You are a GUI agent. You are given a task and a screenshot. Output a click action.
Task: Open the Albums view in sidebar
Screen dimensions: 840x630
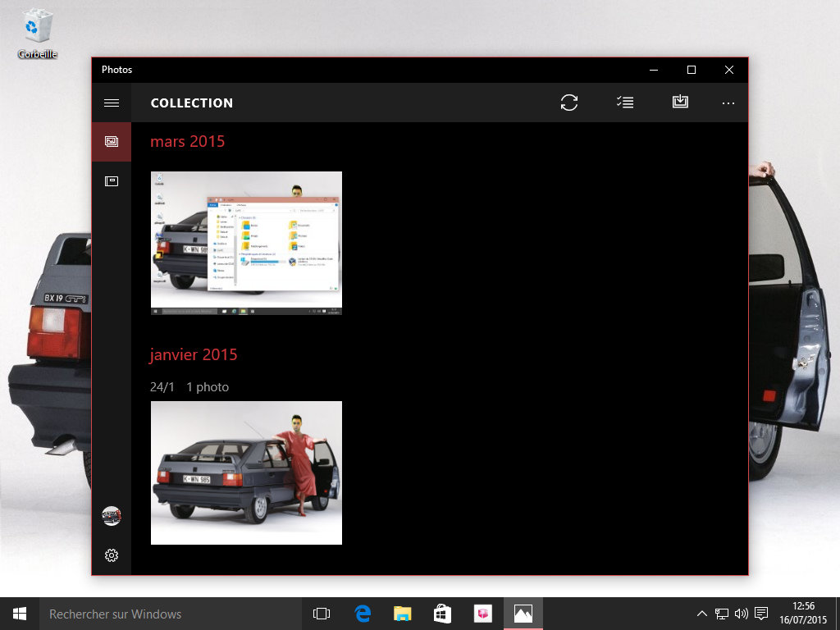click(112, 181)
